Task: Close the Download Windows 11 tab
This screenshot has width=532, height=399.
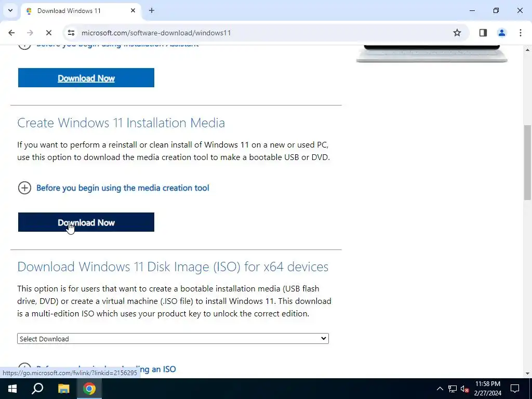Action: point(133,10)
